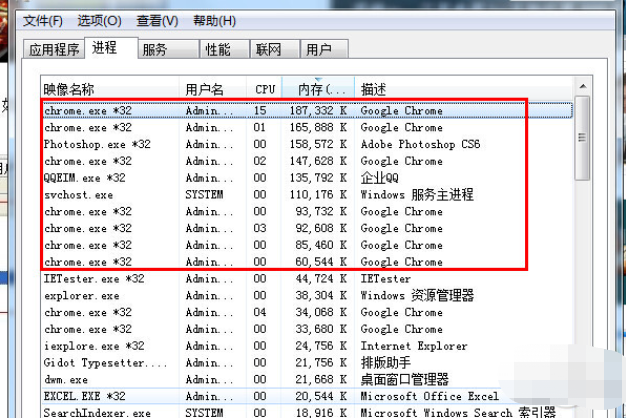Viewport: 626px width, 418px height.
Task: Click the 24,756 K memory value
Action: click(x=321, y=346)
